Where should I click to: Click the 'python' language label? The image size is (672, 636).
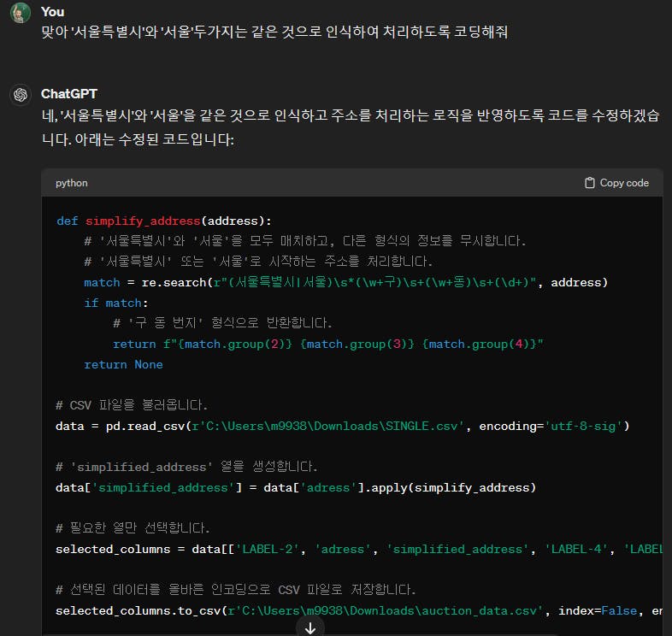tap(72, 183)
